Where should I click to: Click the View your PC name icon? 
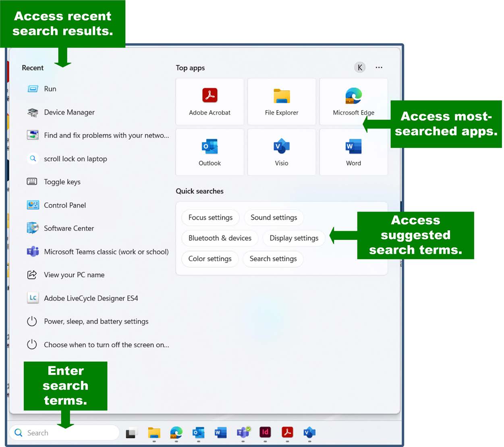point(32,274)
